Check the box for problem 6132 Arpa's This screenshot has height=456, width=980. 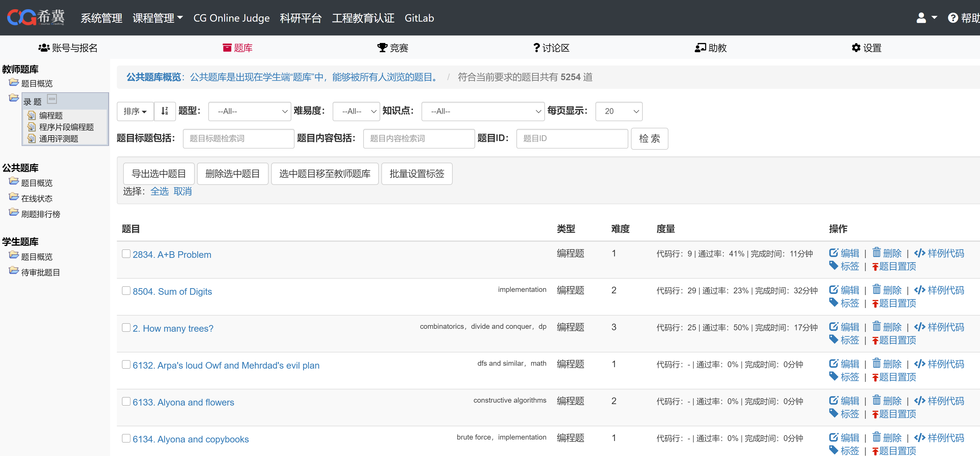click(126, 364)
